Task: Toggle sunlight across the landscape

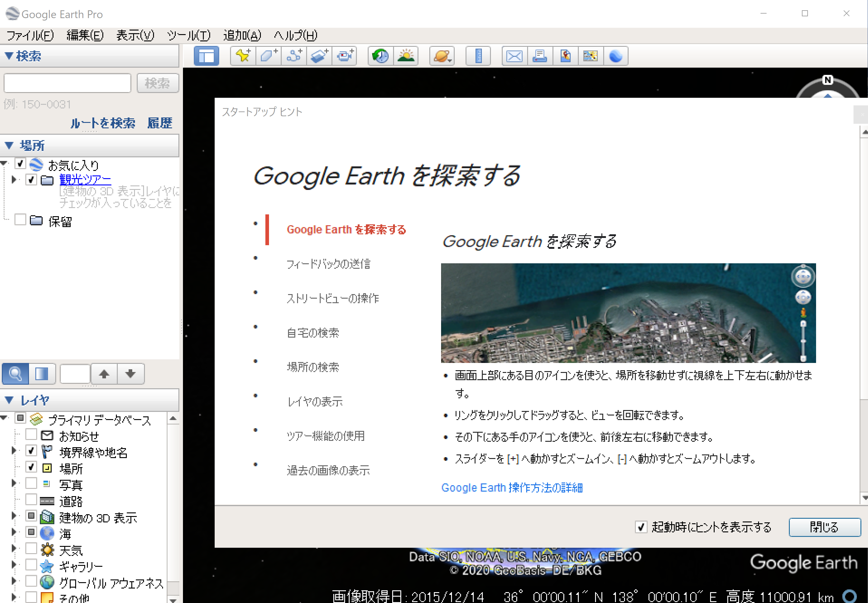Action: coord(406,56)
